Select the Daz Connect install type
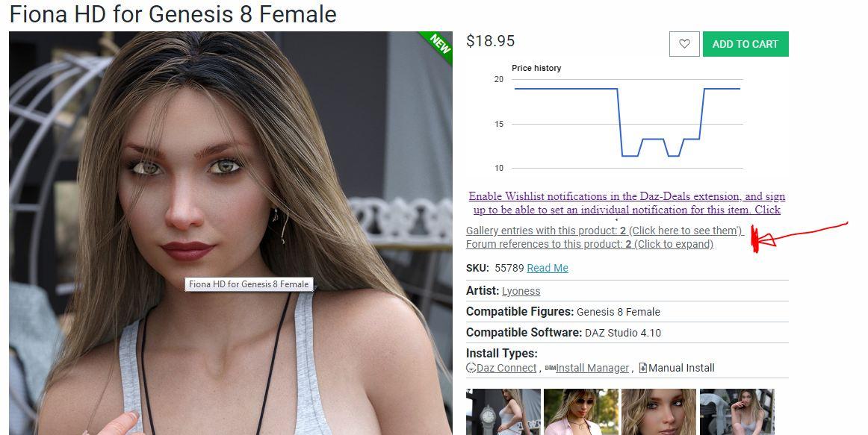 (x=506, y=368)
